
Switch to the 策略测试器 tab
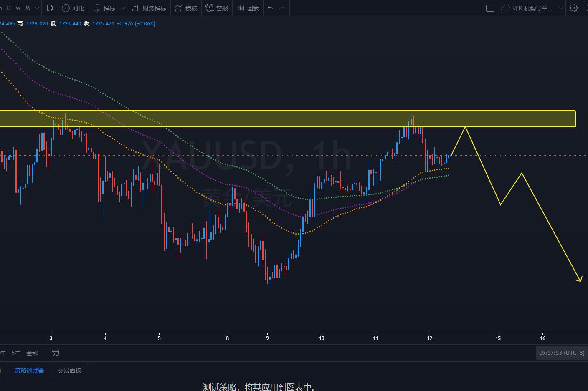(29, 371)
